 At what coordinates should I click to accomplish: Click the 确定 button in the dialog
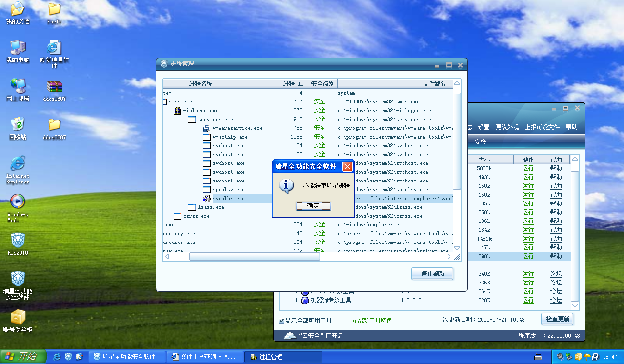tap(313, 206)
